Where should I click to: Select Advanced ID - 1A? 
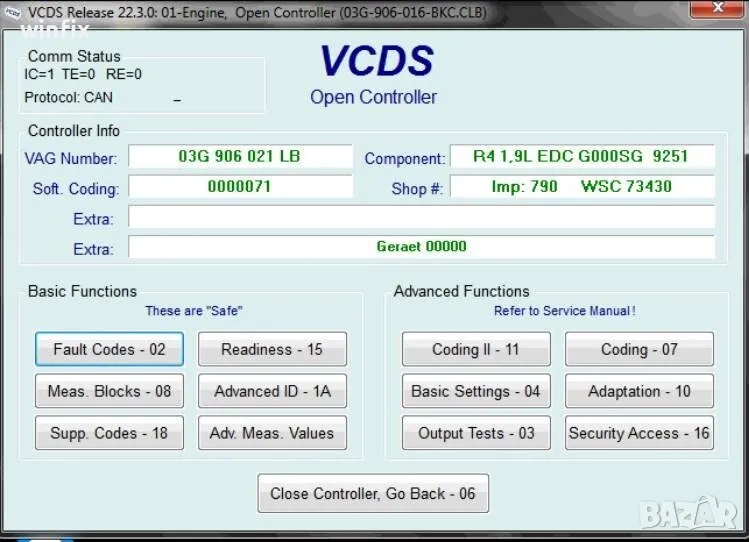pos(272,392)
